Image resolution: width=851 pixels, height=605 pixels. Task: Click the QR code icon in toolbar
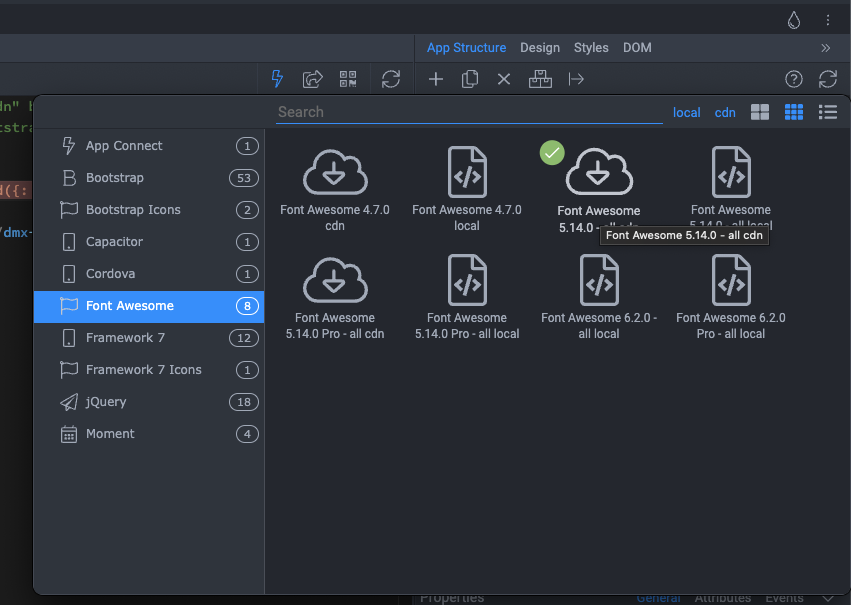tap(348, 79)
